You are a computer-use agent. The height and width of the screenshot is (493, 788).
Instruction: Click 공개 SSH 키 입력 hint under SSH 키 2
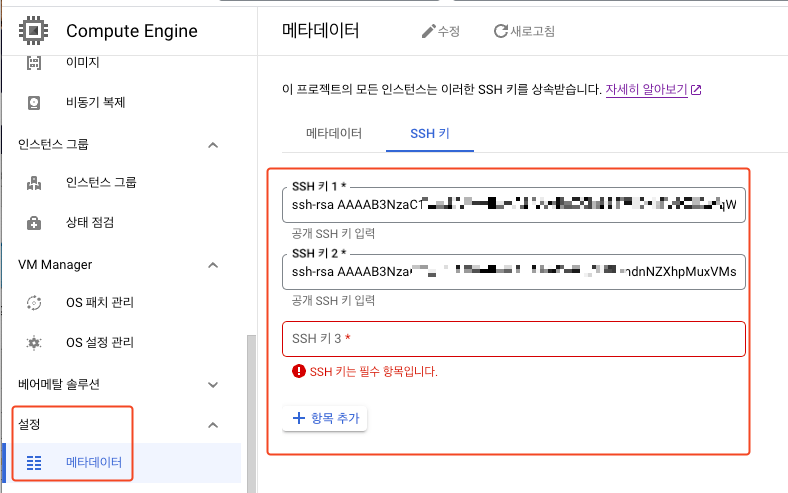333,301
